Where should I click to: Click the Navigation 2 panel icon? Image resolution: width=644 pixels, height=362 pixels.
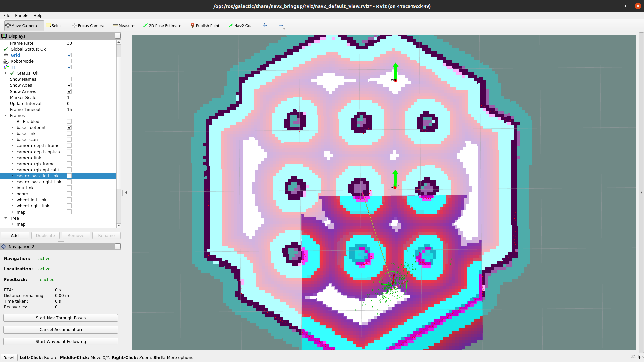tap(4, 246)
